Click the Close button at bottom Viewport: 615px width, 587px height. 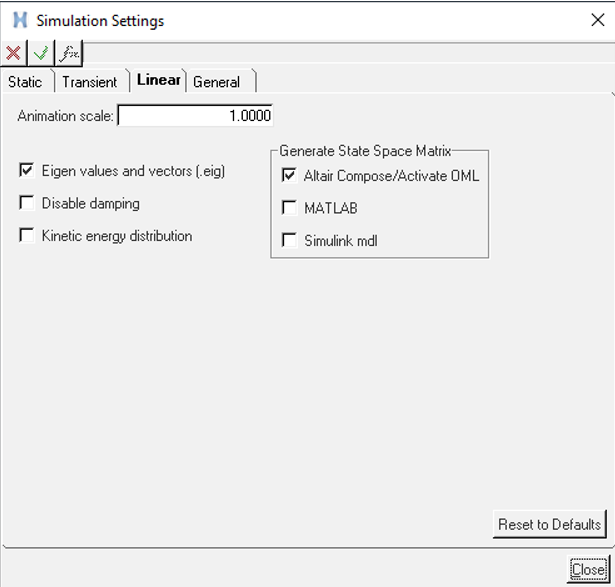pyautogui.click(x=587, y=569)
